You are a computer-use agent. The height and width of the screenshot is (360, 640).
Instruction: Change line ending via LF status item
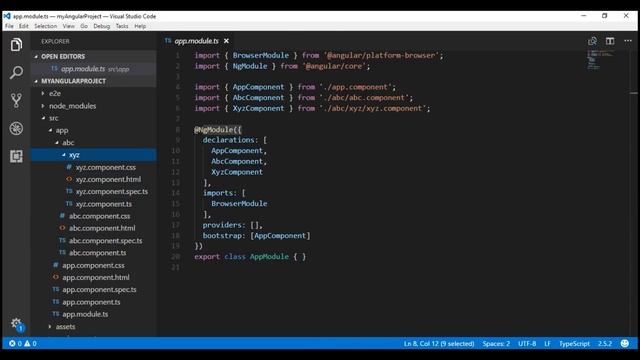point(547,344)
